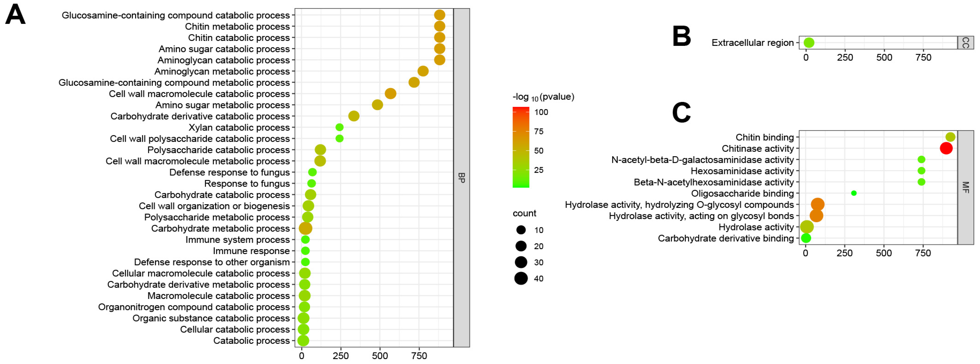
Task: Click 'Carbohydrate metabolic process' label
Action: (x=221, y=228)
